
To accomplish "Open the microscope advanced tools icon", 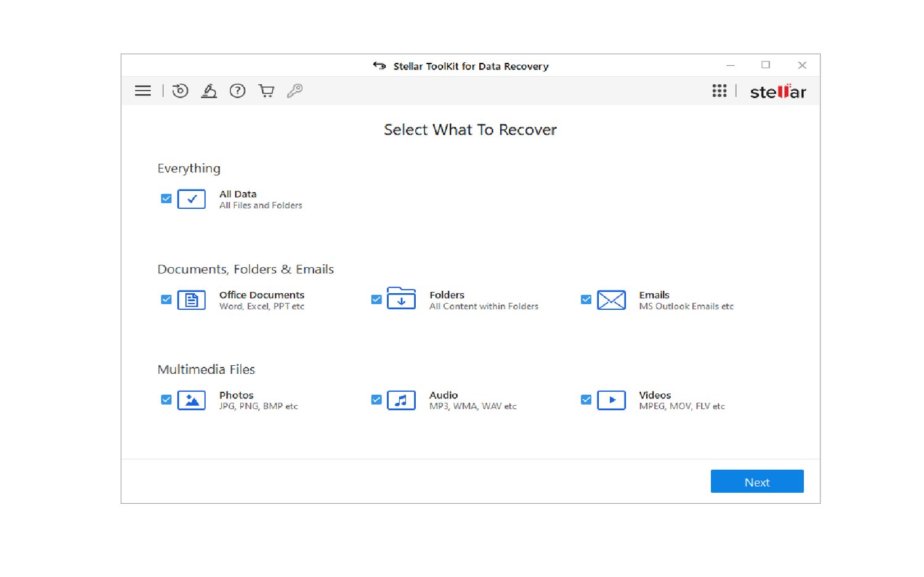I will pos(209,91).
